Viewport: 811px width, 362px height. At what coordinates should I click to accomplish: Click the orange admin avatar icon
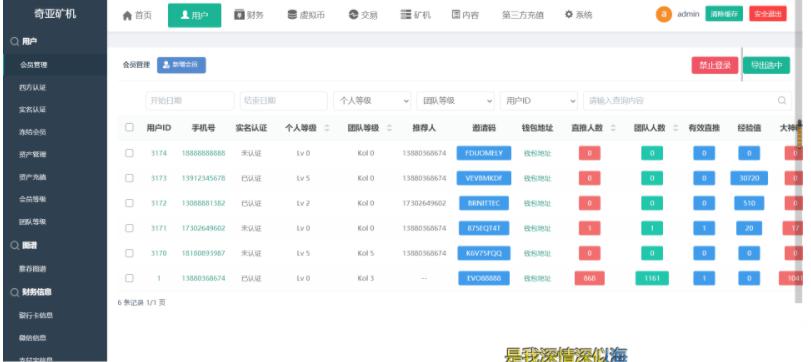click(x=664, y=14)
